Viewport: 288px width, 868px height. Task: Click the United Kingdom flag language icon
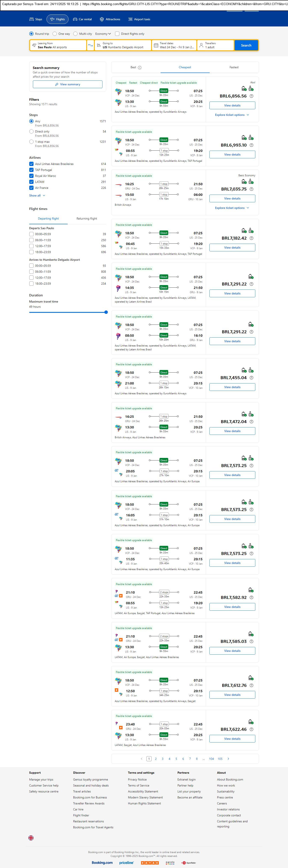31,838
